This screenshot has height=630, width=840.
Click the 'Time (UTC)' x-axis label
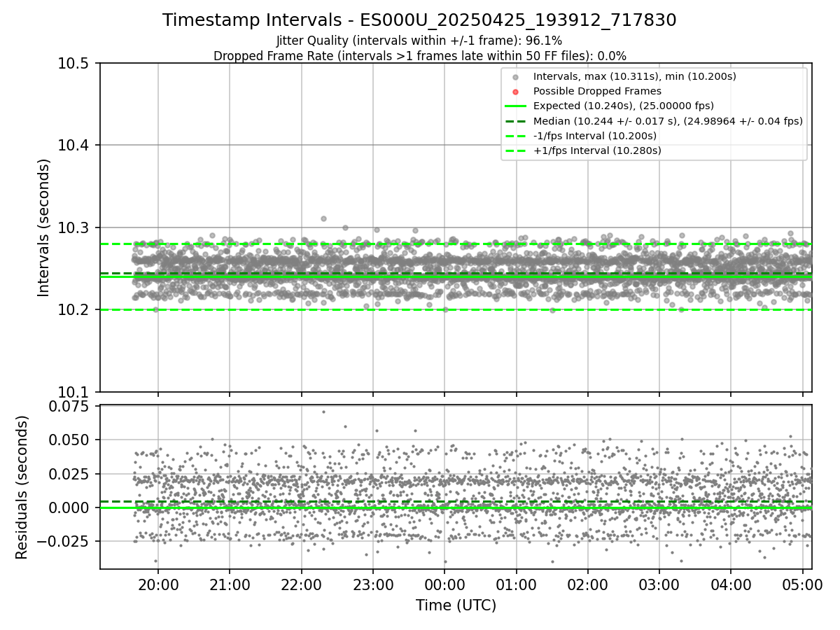[456, 605]
